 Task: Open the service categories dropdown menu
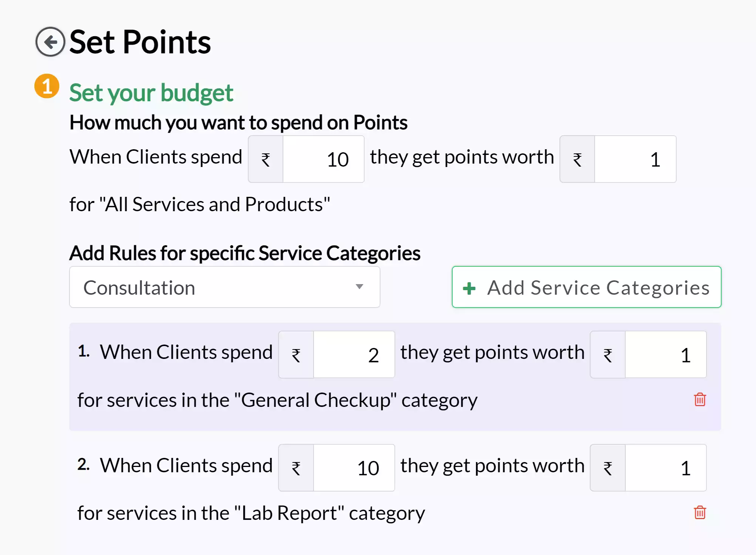tap(225, 287)
